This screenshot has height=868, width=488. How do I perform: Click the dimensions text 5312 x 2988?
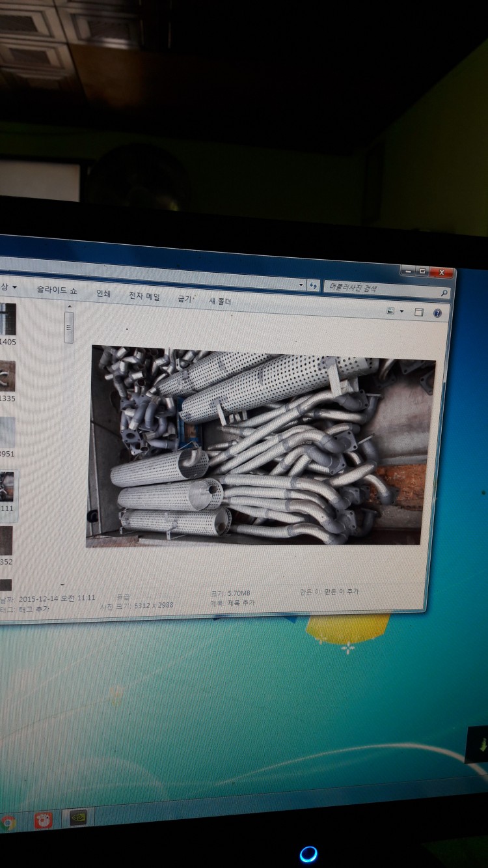click(x=154, y=606)
